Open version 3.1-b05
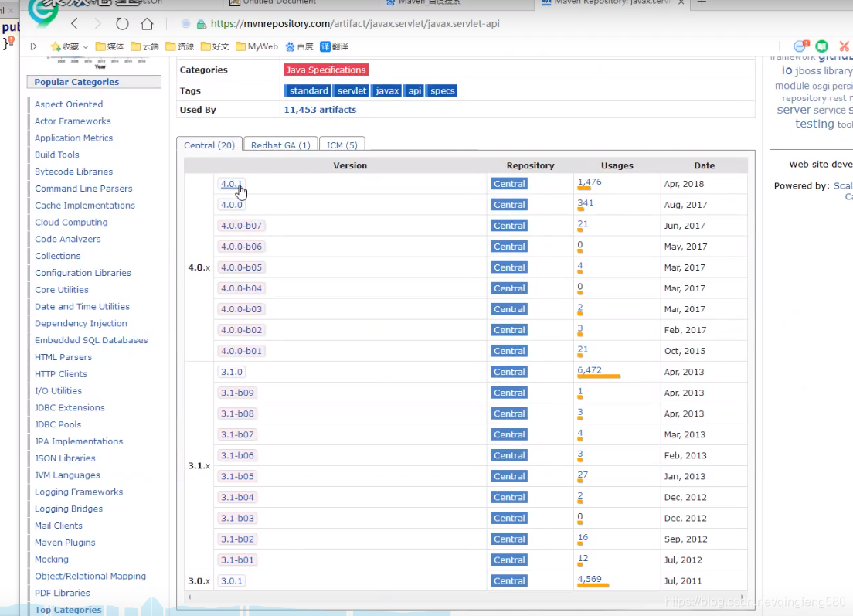The image size is (853, 616). [237, 476]
